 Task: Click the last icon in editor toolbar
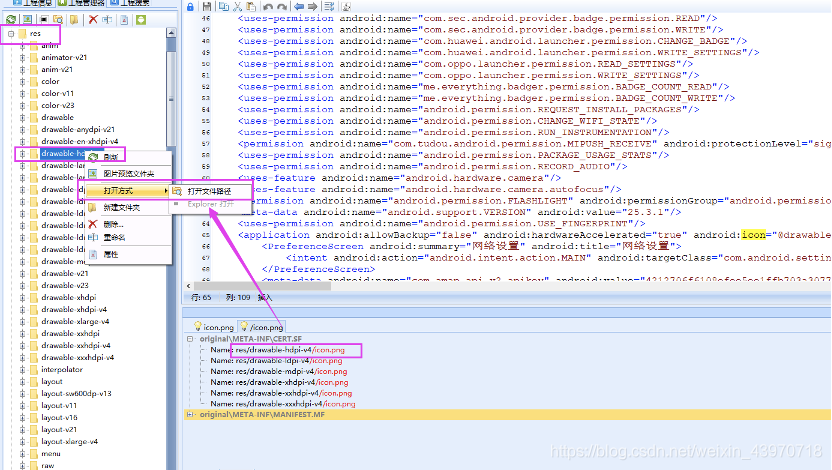[x=346, y=6]
